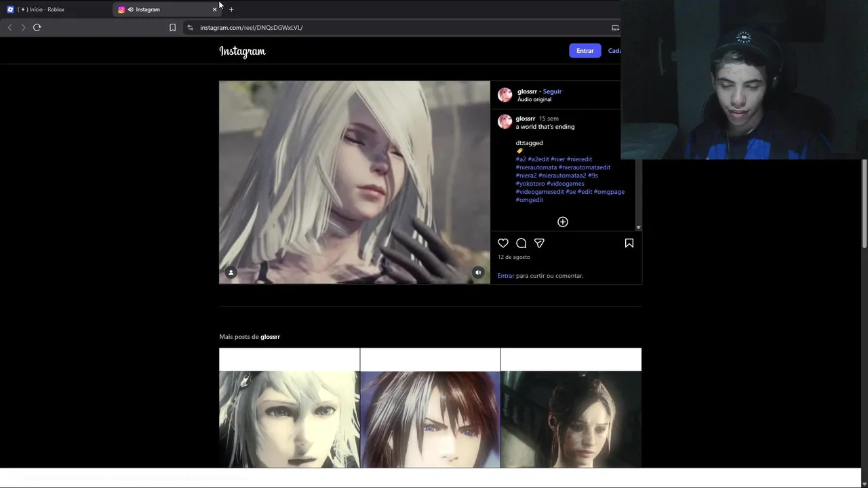Open first post thumbnail with white-haired character
The width and height of the screenshot is (868, 488).
click(x=290, y=408)
